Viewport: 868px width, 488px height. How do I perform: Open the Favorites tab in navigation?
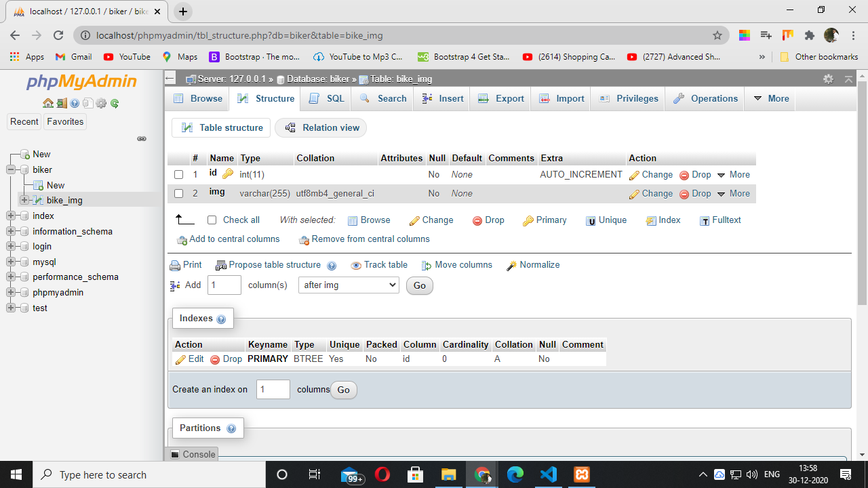(x=65, y=122)
